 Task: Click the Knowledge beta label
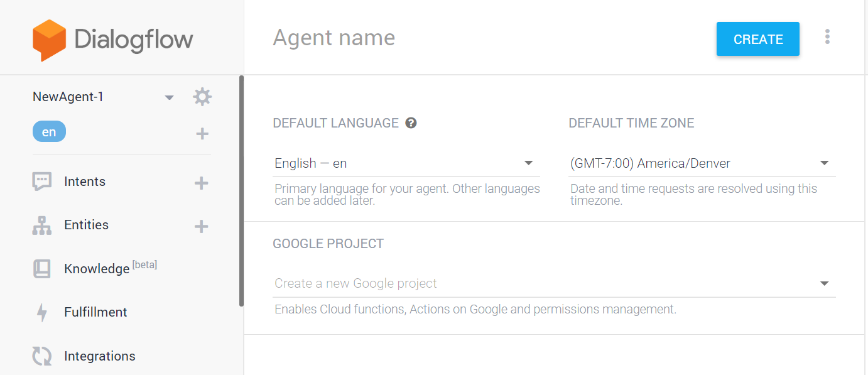pos(145,264)
